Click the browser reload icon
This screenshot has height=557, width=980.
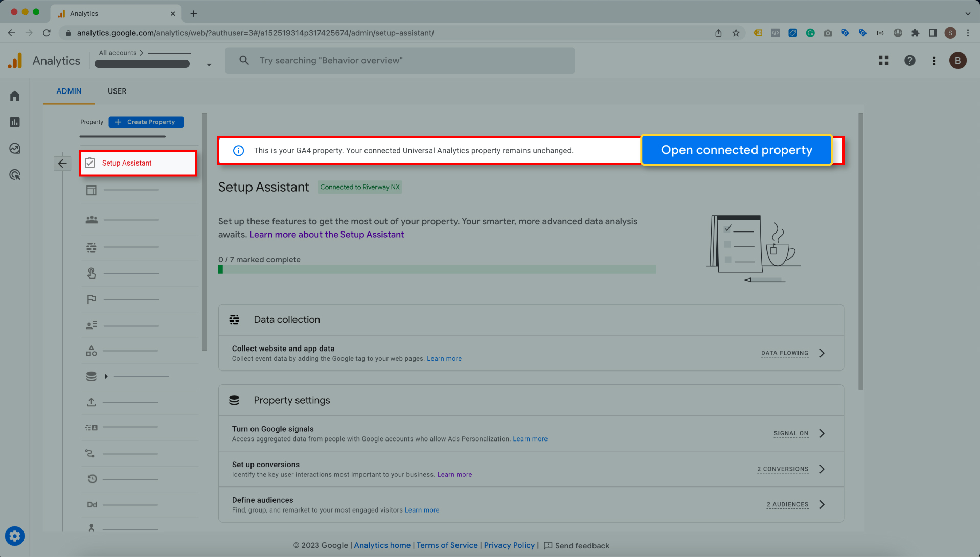click(x=47, y=33)
